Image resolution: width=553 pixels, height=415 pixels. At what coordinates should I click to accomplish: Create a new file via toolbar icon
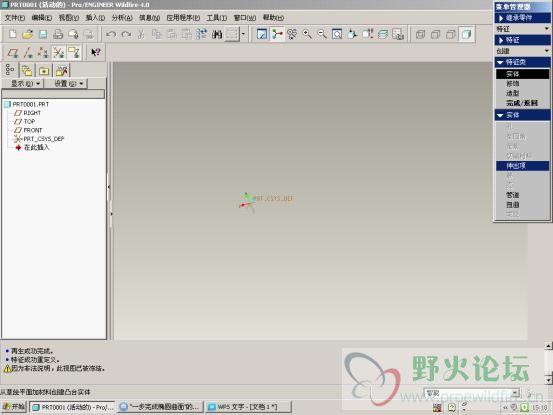[13, 34]
